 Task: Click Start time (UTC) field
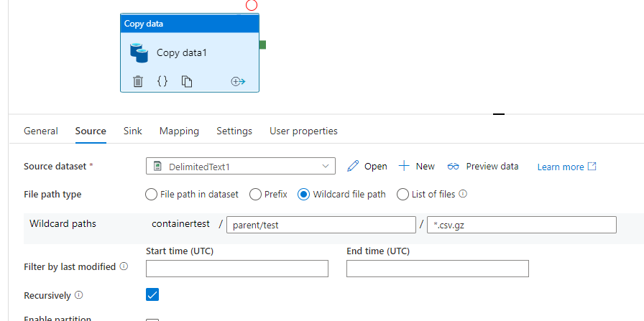tap(237, 269)
